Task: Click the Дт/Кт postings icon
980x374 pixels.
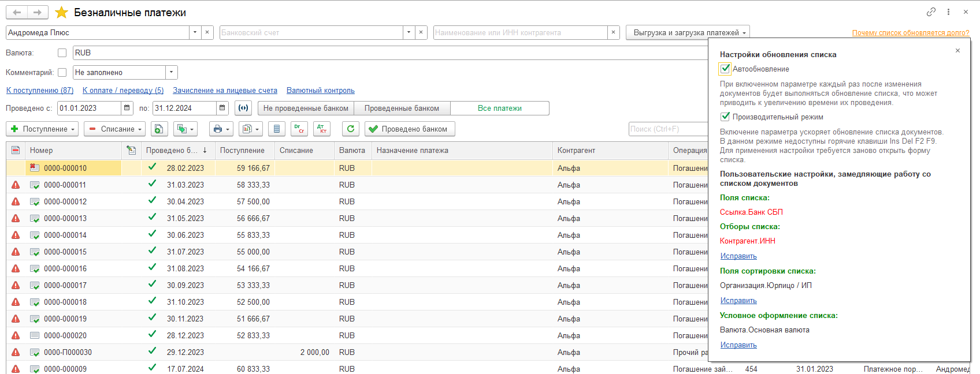Action: pyautogui.click(x=321, y=129)
